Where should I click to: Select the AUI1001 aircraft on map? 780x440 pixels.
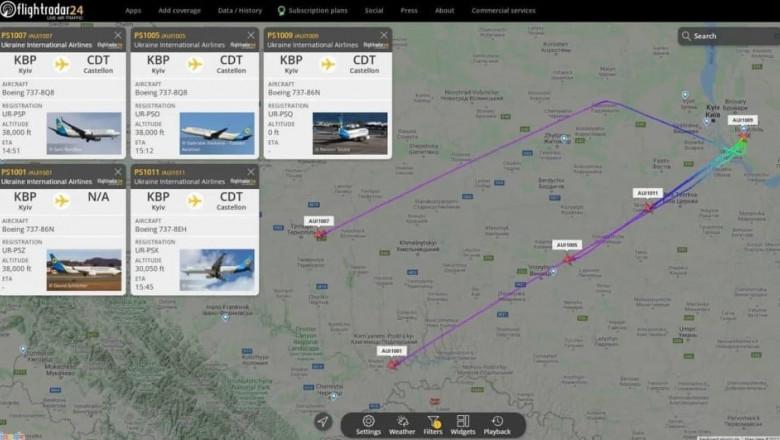[x=392, y=364]
